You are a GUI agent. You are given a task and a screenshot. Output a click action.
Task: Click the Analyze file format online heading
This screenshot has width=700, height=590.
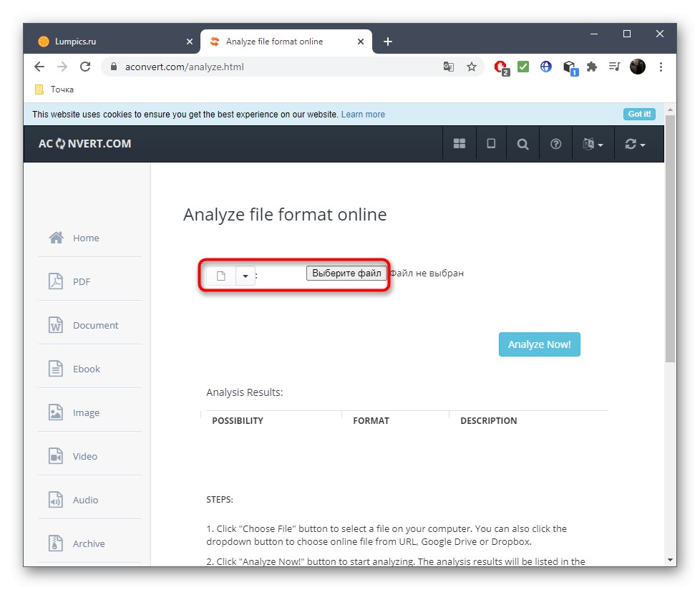click(x=285, y=215)
